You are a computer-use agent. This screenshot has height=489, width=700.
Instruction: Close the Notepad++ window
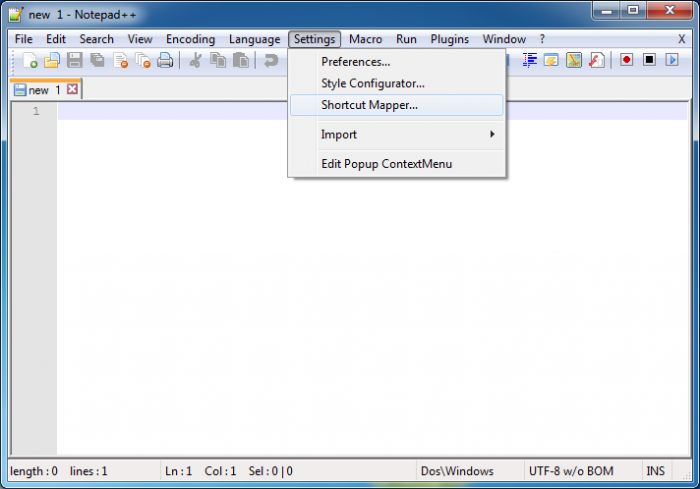click(669, 10)
